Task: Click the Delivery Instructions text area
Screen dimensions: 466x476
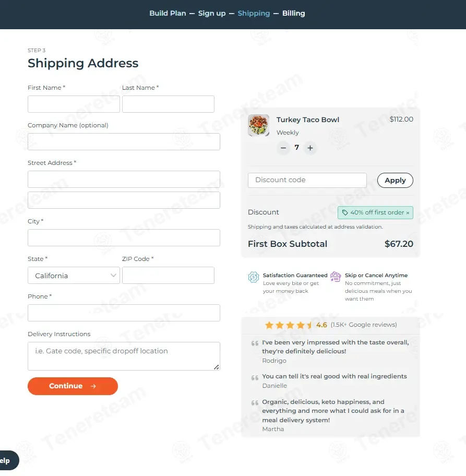Action: click(124, 356)
